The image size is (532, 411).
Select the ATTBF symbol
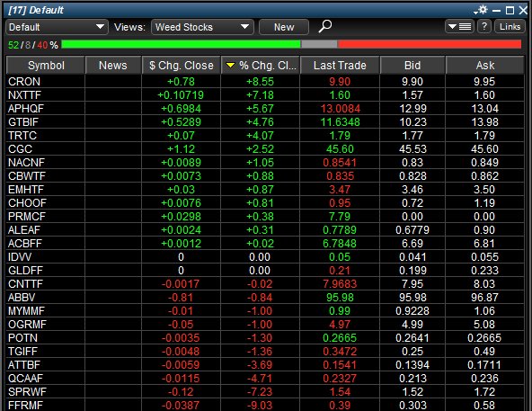24,365
